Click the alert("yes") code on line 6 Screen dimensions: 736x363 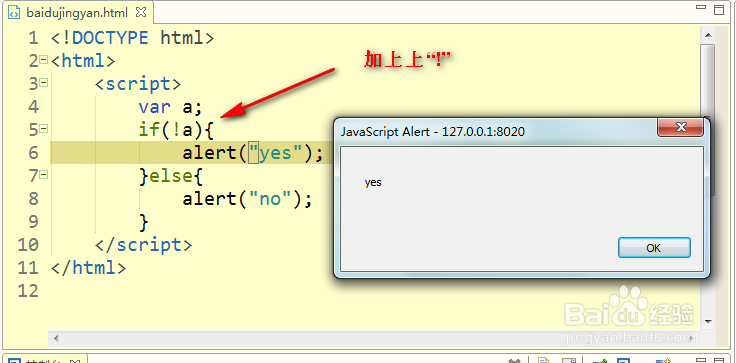253,153
